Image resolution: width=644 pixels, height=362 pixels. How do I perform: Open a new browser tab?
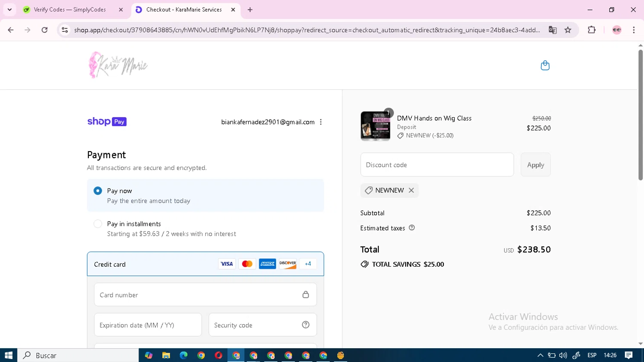250,9
